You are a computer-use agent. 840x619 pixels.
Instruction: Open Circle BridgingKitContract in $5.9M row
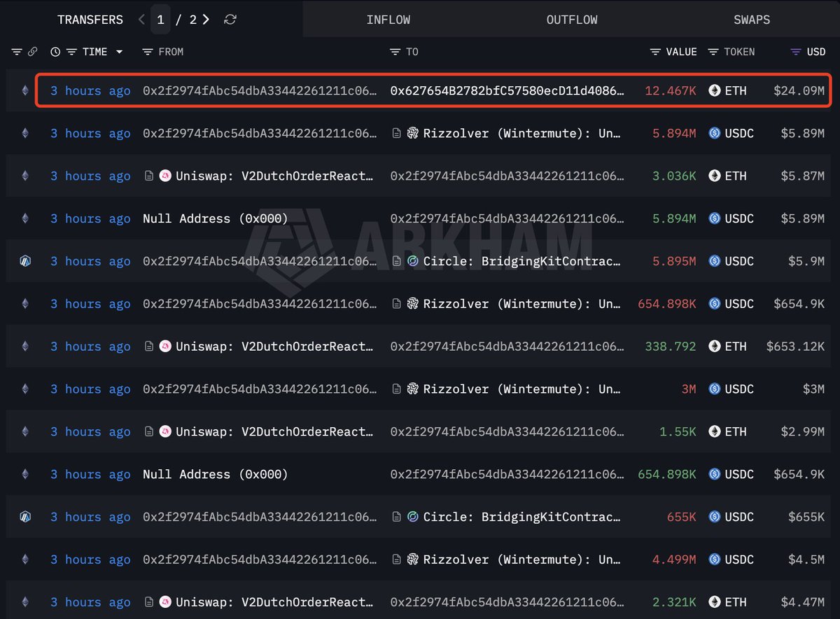pos(522,261)
